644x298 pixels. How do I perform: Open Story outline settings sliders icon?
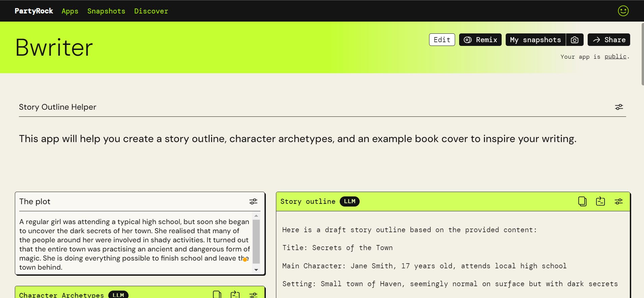point(619,201)
